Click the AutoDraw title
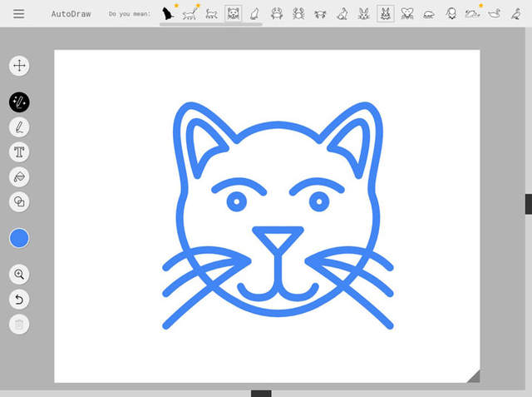 click(x=71, y=14)
